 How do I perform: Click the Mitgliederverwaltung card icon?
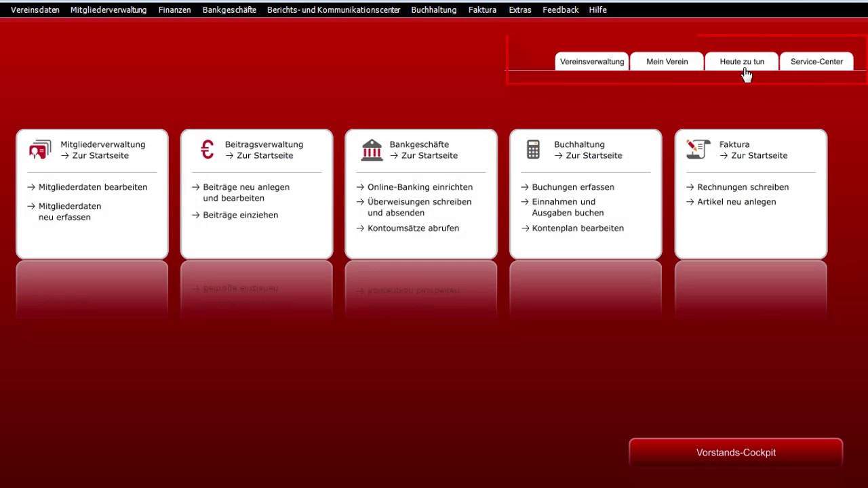click(40, 150)
